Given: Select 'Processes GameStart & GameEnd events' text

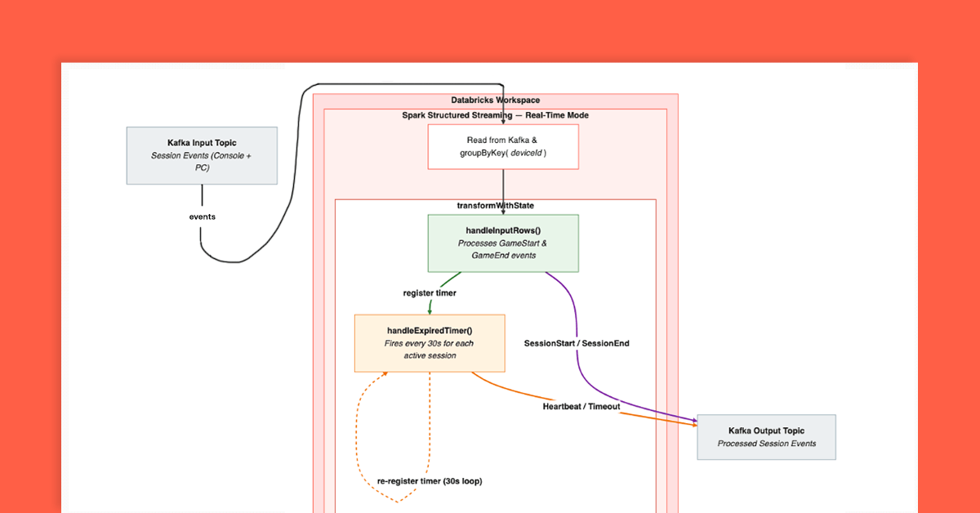Looking at the screenshot, I should 503,249.
